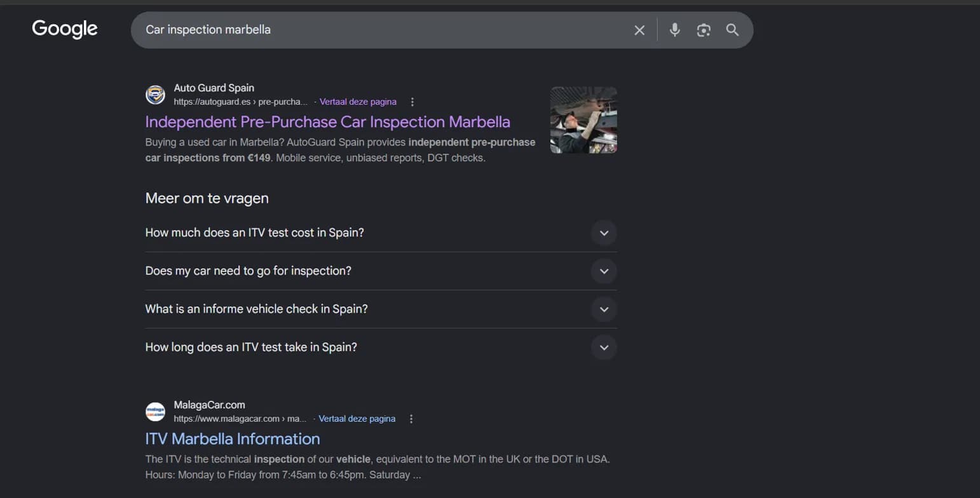Open the mechanic thumbnail image of the Auto Guard result
The height and width of the screenshot is (498, 980).
(x=583, y=120)
